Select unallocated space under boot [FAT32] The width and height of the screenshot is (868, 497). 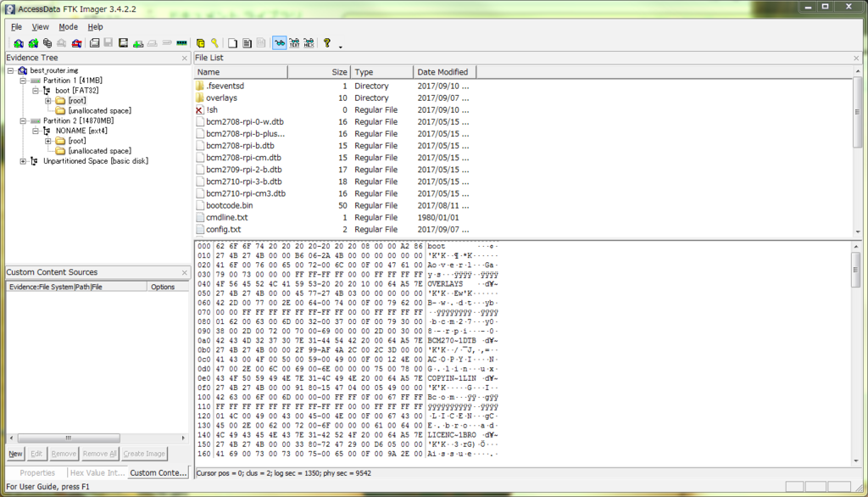(100, 111)
